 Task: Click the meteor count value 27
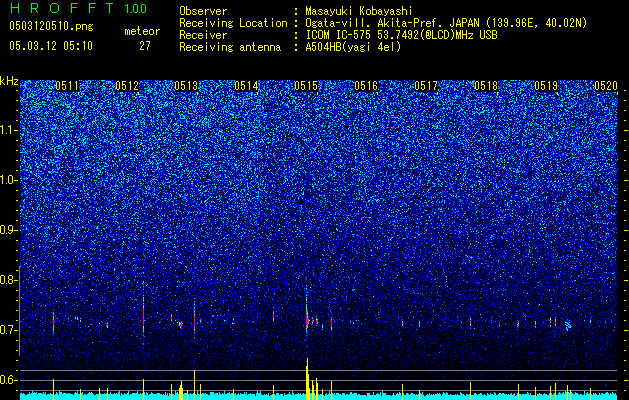click(145, 46)
